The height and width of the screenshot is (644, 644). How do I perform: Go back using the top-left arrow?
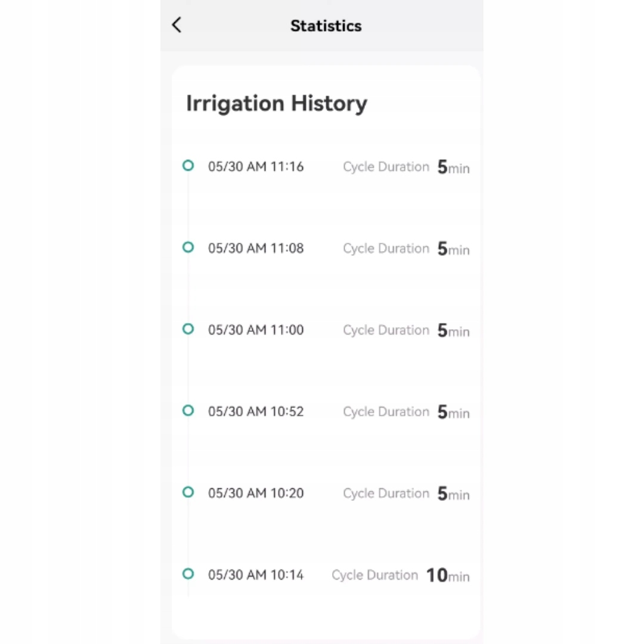[177, 25]
